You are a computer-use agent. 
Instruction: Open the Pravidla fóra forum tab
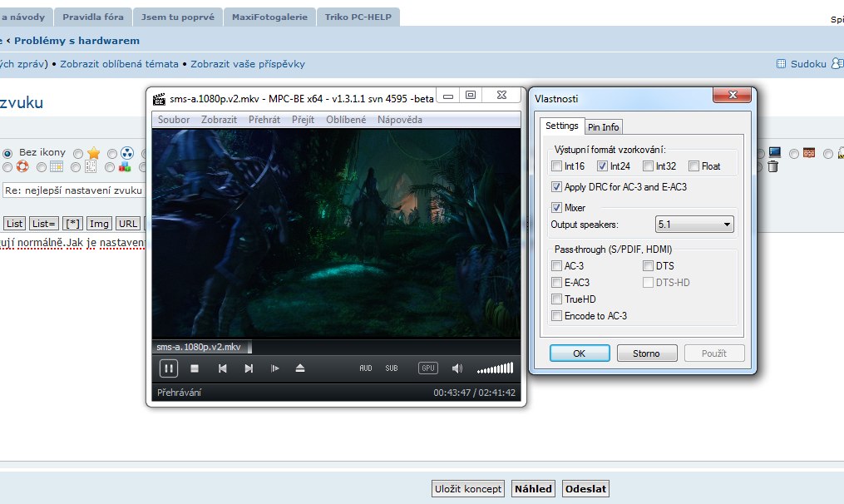coord(93,17)
